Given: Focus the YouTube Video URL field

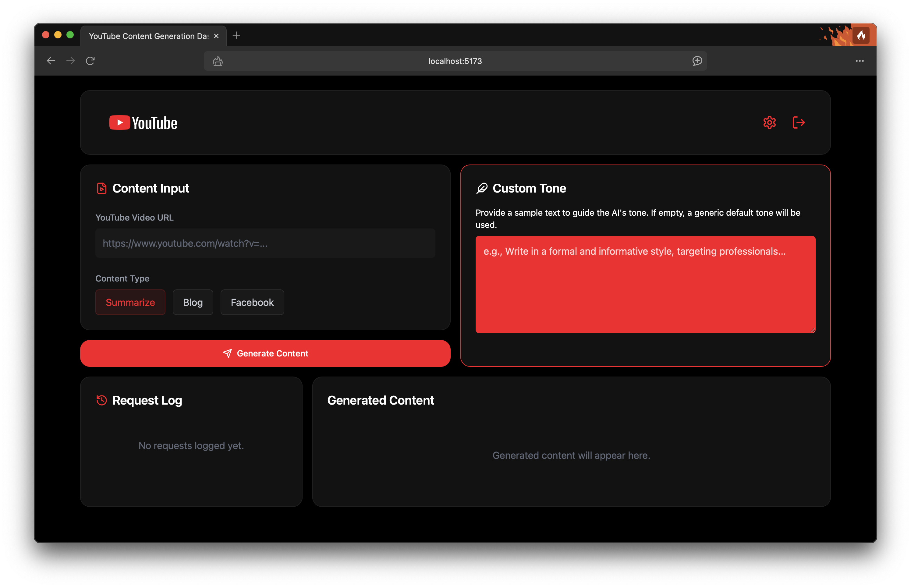Looking at the screenshot, I should point(265,243).
